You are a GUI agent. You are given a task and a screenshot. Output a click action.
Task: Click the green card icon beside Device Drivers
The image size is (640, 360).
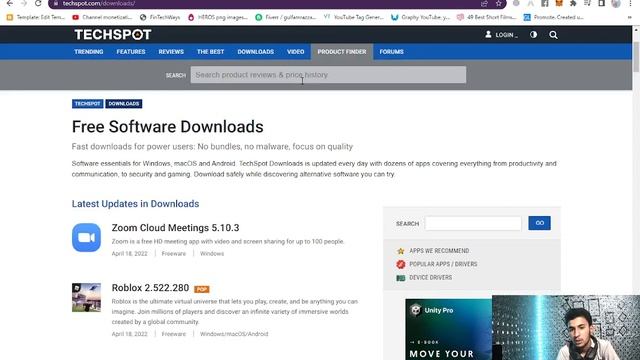click(x=401, y=278)
